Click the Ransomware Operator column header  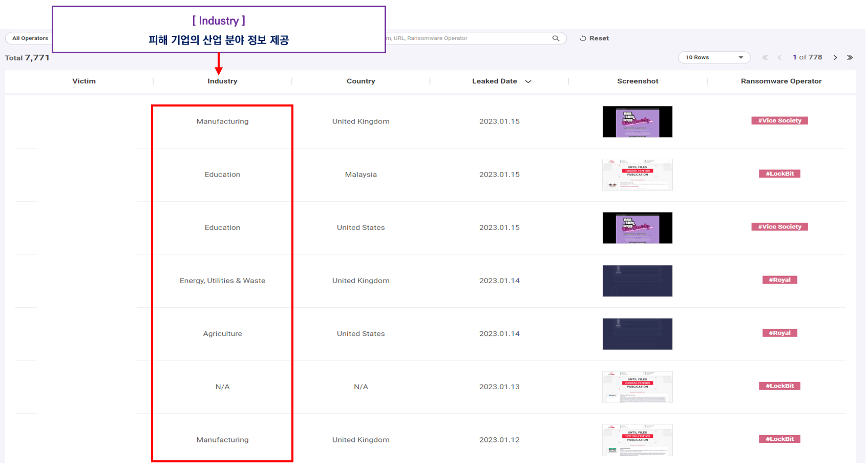pyautogui.click(x=781, y=81)
